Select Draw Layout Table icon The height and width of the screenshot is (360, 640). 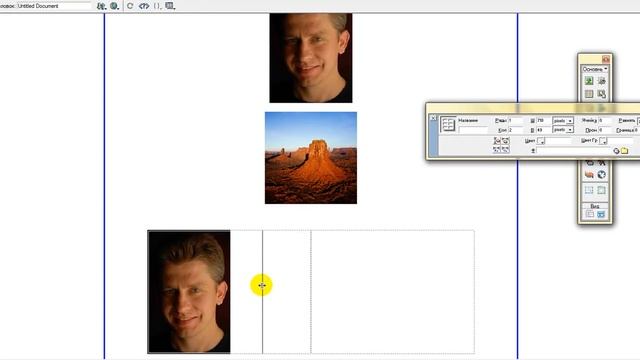[x=602, y=190]
